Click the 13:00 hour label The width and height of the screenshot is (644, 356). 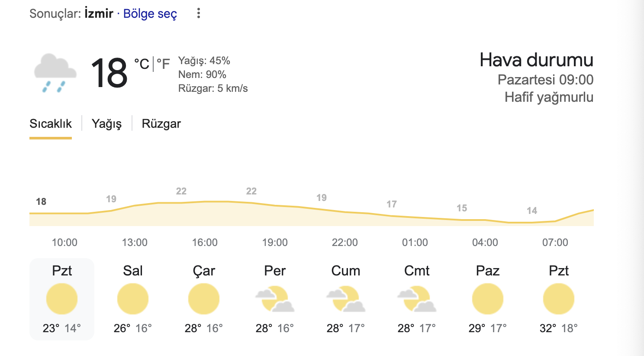tap(135, 243)
